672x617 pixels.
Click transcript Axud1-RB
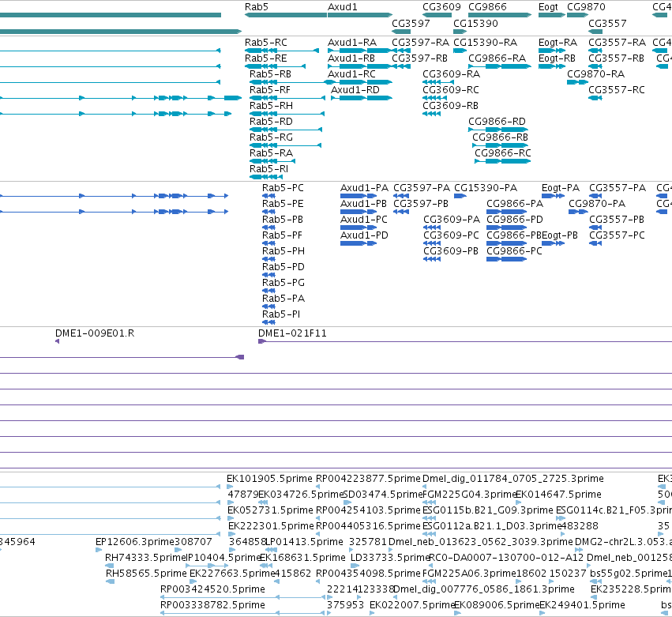pyautogui.click(x=351, y=58)
